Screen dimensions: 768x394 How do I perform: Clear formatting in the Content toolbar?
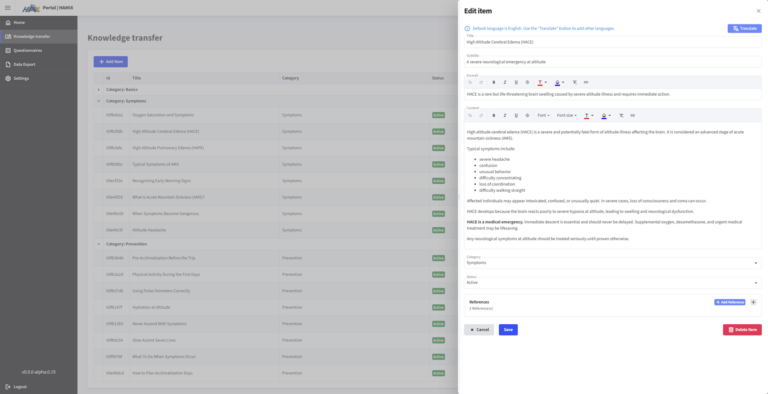point(621,116)
